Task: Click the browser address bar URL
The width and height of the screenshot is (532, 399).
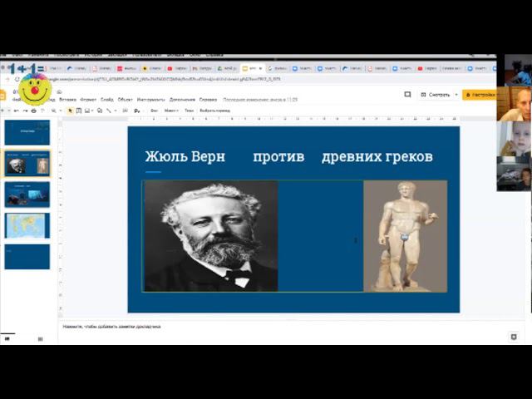Action: [x=165, y=79]
